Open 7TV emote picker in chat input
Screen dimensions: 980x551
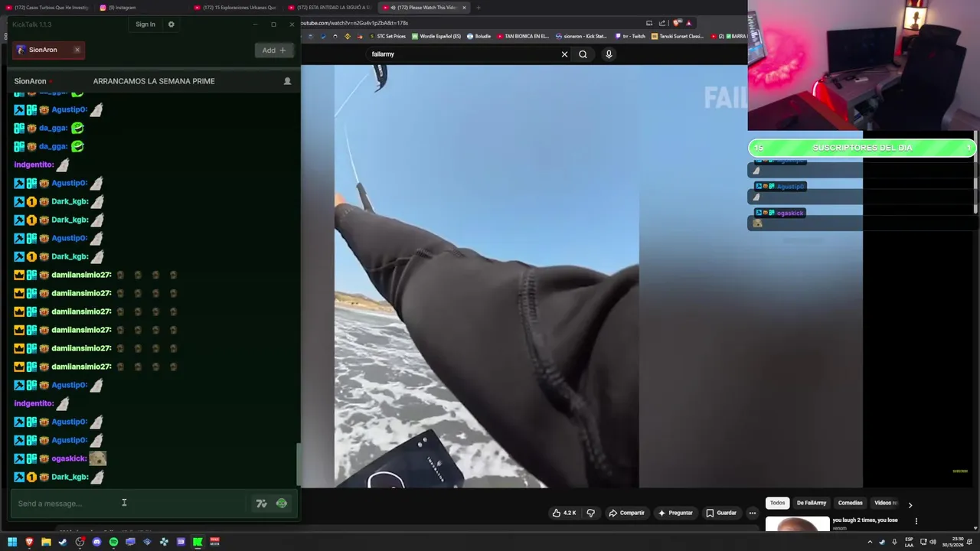[261, 504]
